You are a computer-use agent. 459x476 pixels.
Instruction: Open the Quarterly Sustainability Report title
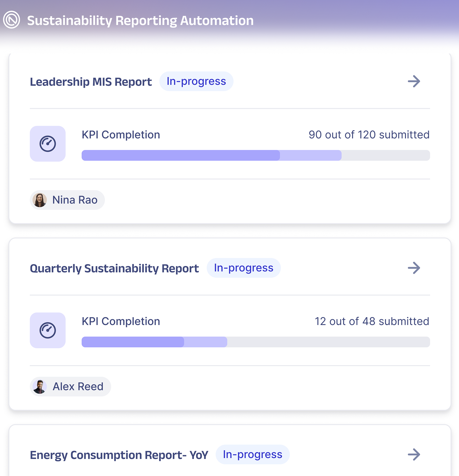pos(114,268)
